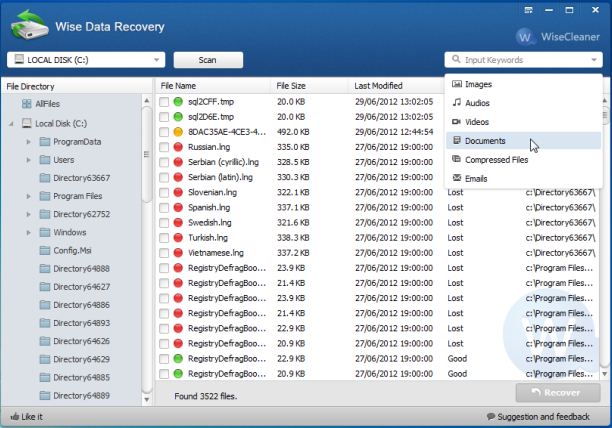Click the directory tree scrollbar thumb

147,154
